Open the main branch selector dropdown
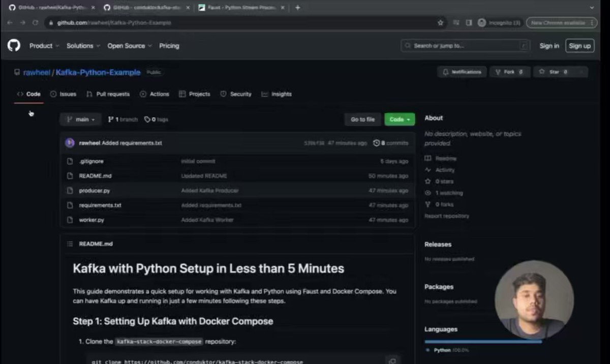The height and width of the screenshot is (364, 610). click(80, 119)
